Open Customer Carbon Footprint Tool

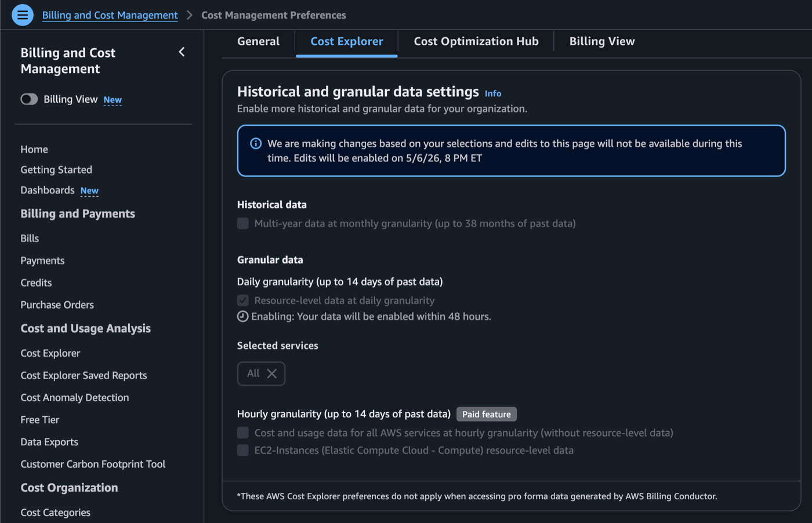pyautogui.click(x=93, y=464)
